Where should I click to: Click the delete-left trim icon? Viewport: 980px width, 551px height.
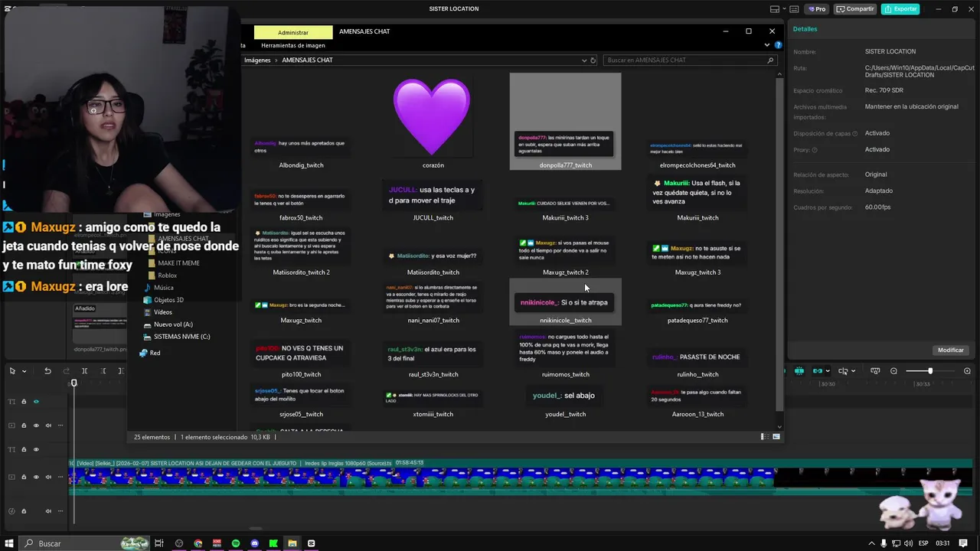(x=103, y=371)
